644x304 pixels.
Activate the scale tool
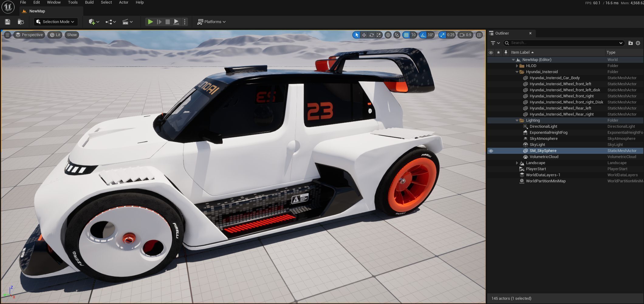click(379, 35)
